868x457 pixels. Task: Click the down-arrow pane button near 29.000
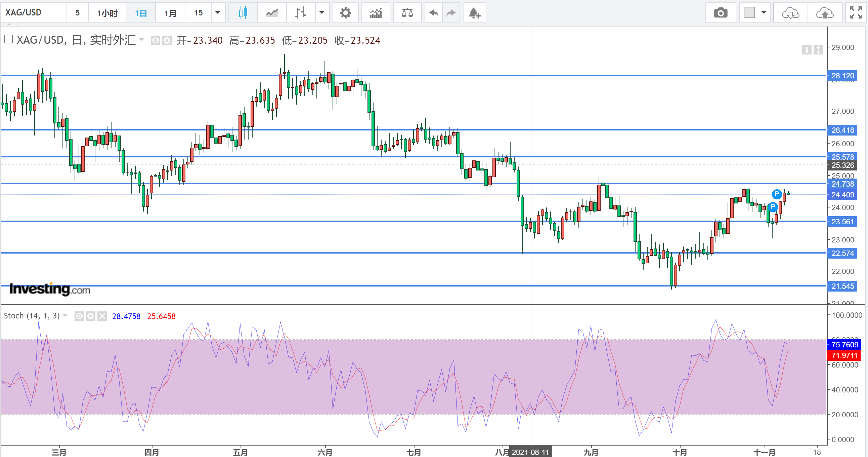pos(807,50)
